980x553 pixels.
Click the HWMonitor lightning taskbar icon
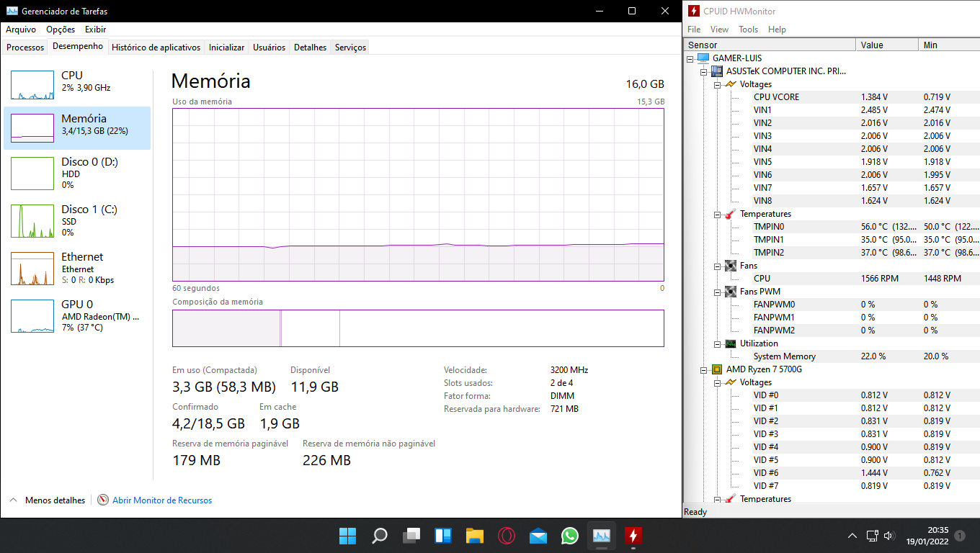(x=633, y=536)
